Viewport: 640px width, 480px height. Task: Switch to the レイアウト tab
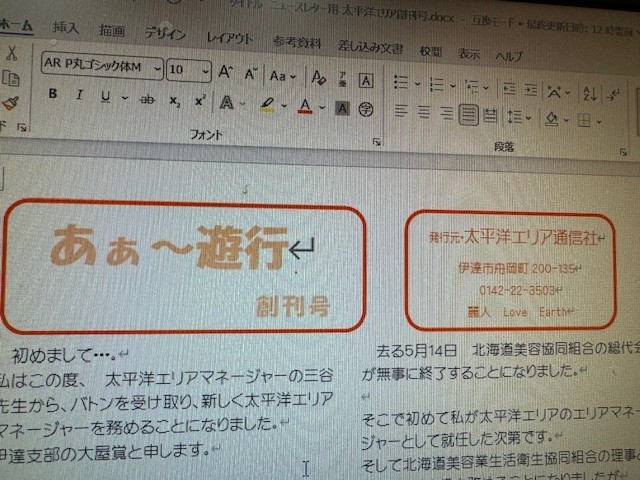tap(229, 38)
